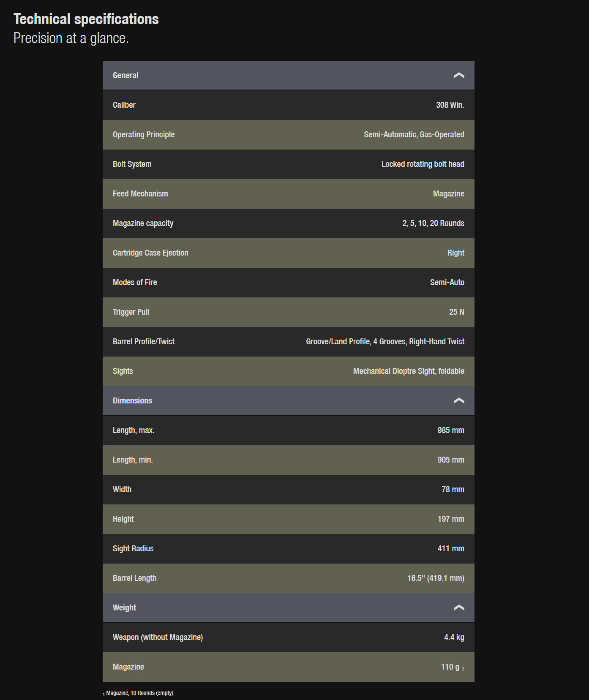Image resolution: width=589 pixels, height=700 pixels.
Task: Click the Barrel Profile/Twist row label
Action: coord(144,342)
